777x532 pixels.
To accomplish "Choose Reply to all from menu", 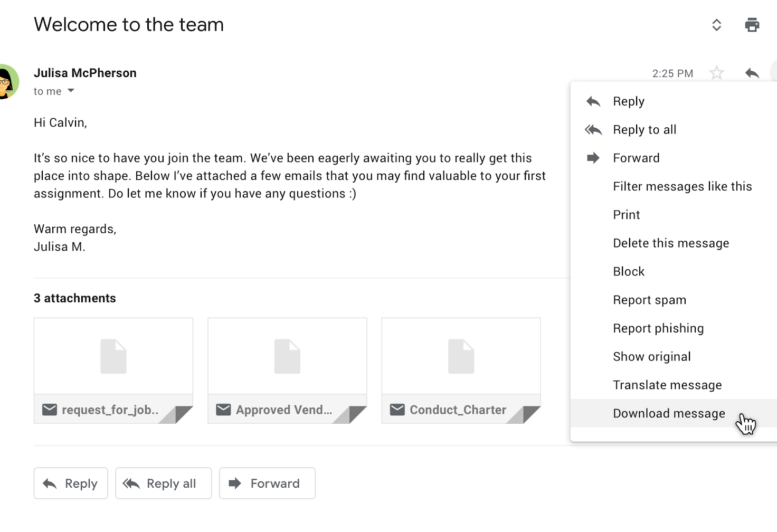I will (644, 130).
